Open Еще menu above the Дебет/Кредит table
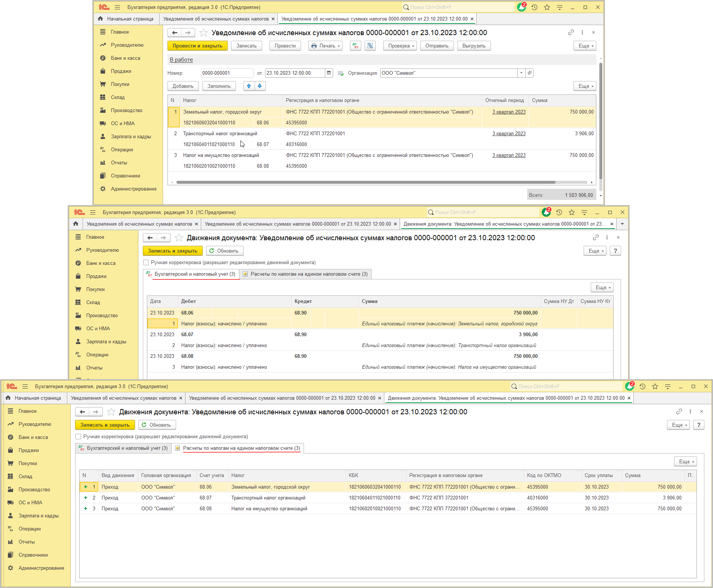The image size is (713, 588). [602, 288]
